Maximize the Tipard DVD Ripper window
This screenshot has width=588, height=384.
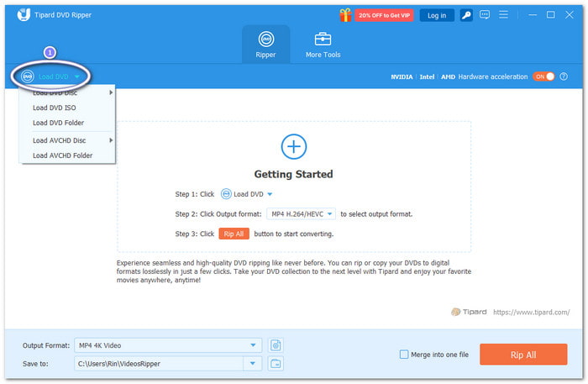pos(550,14)
